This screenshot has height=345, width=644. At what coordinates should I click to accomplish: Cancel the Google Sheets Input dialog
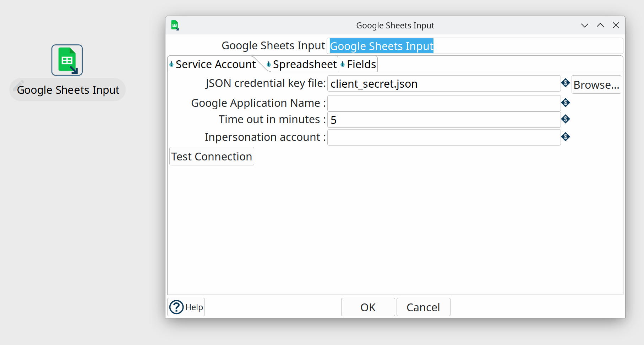point(423,307)
